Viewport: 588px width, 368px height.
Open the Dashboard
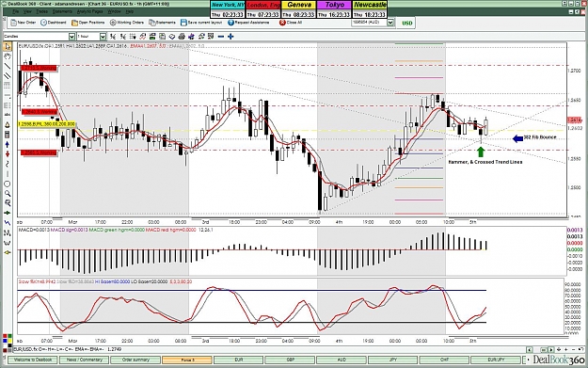coord(53,23)
